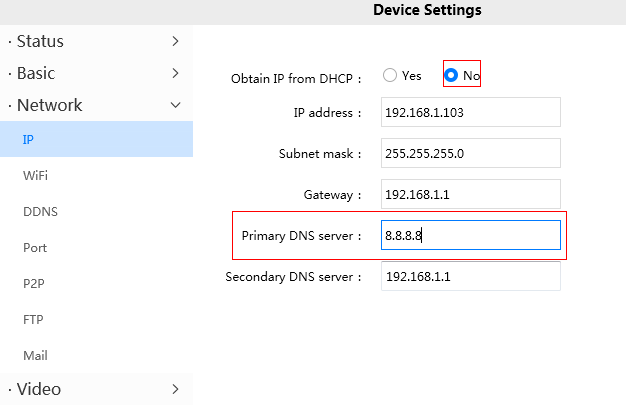Open the FTP settings page

[33, 319]
